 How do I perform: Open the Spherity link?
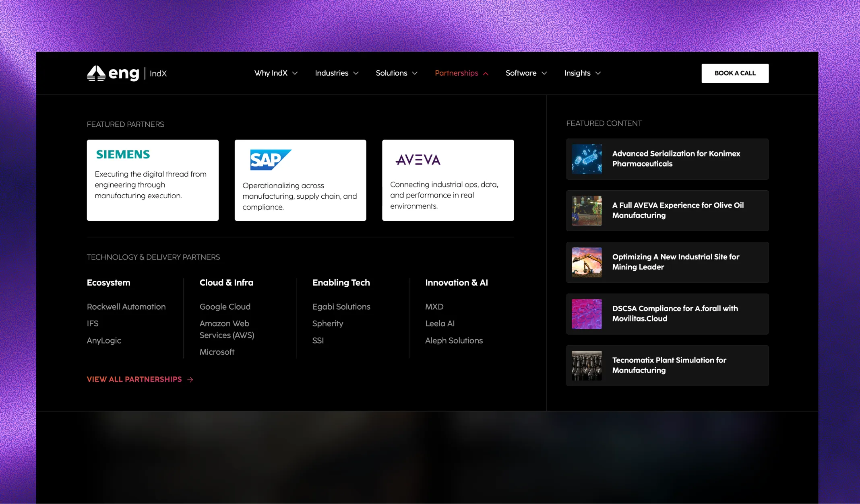[328, 323]
